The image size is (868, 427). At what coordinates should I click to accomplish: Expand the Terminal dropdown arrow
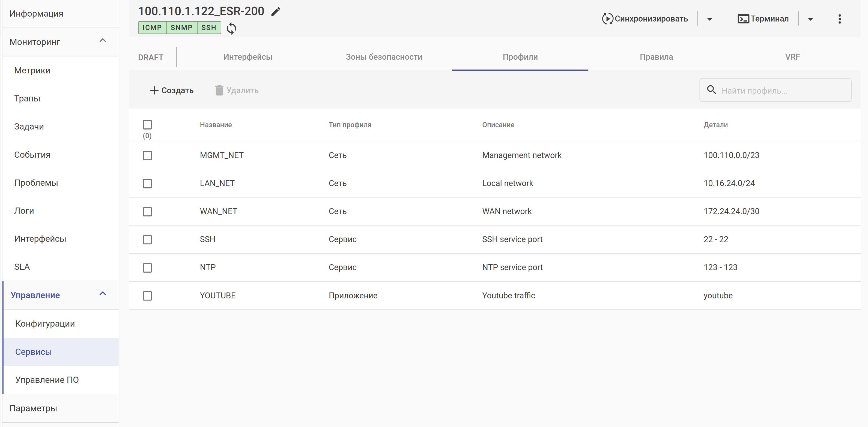click(810, 19)
